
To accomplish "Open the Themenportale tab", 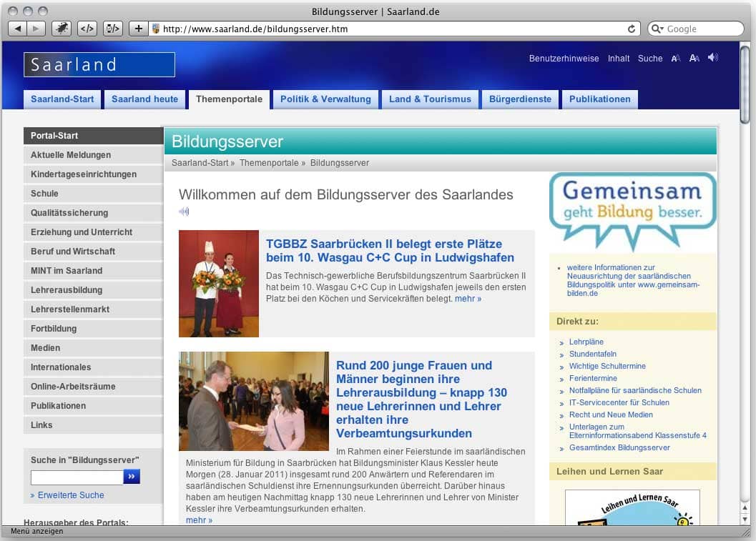I will click(x=230, y=99).
